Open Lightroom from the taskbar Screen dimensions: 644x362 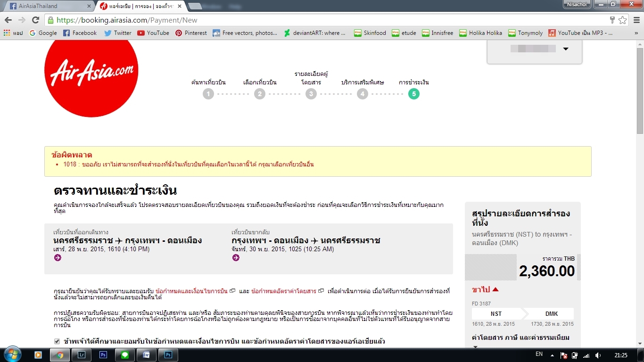pos(81,355)
